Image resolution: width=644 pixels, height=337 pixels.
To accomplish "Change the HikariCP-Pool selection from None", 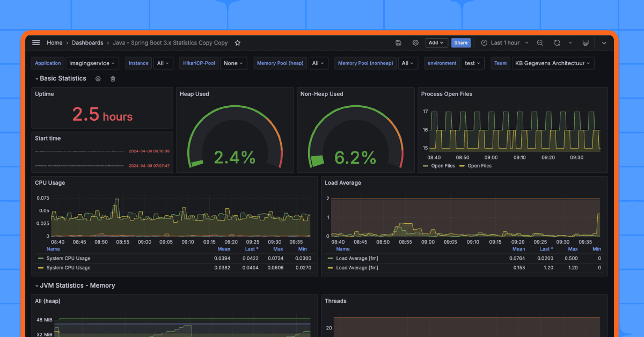I will click(233, 63).
